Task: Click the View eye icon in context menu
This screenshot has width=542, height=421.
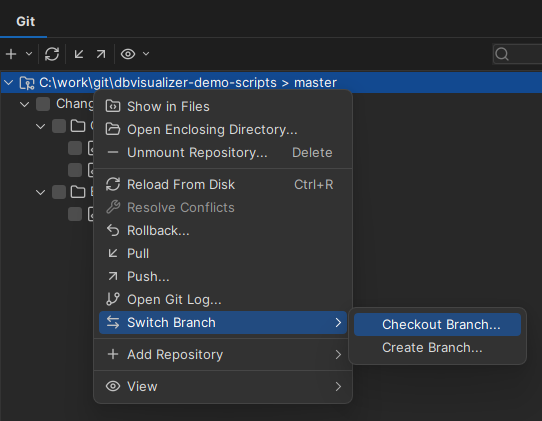Action: point(113,386)
